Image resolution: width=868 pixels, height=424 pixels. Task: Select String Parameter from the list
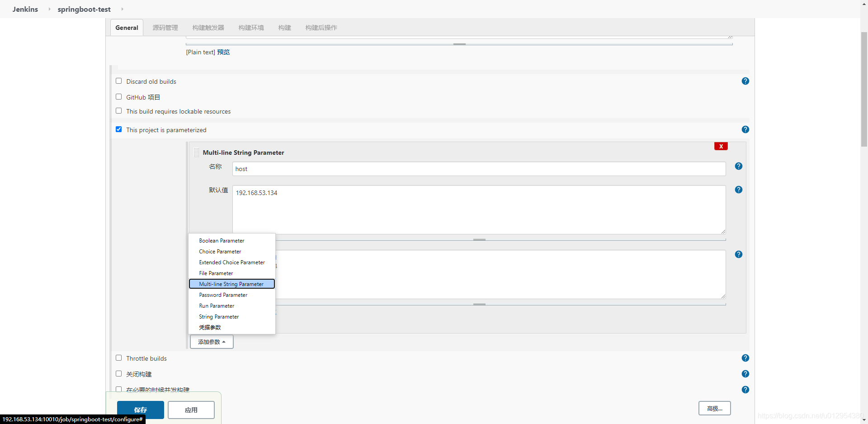[232, 317]
